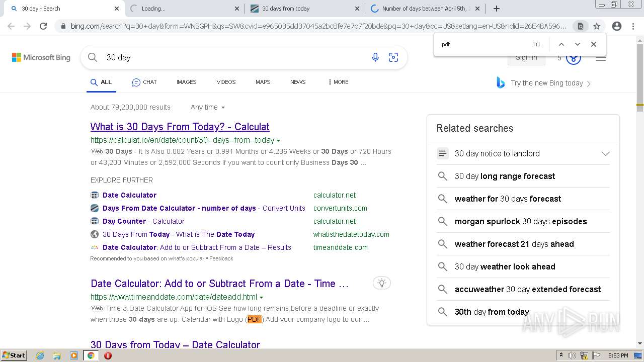
Task: Click the chevron next to Try the new Bing today
Action: (589, 83)
